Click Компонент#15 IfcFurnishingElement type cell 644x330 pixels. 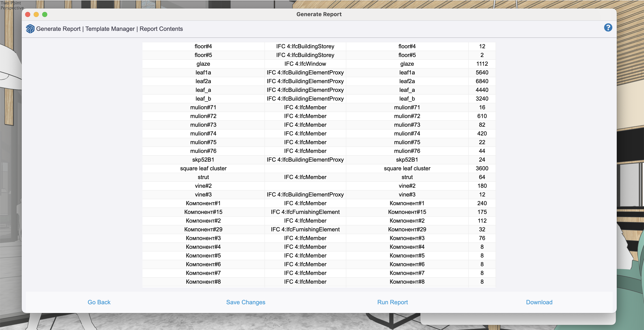pos(305,212)
